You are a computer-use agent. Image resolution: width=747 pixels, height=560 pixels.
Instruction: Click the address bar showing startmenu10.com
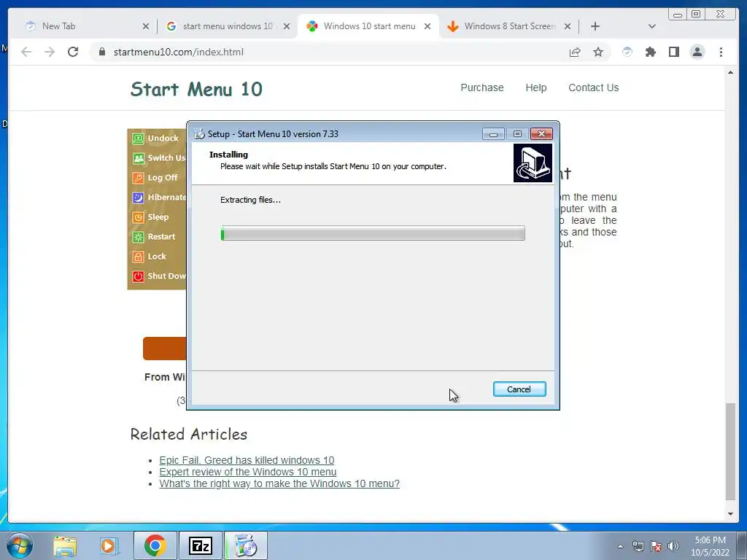pos(333,52)
